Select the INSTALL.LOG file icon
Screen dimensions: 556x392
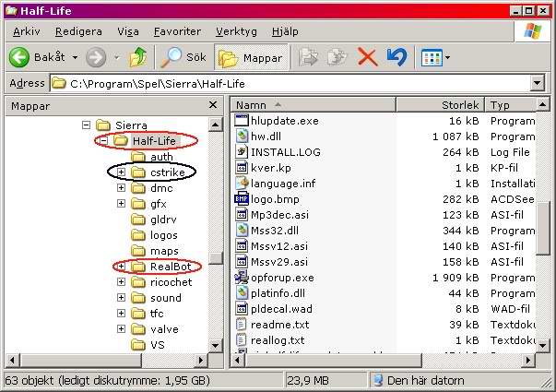pyautogui.click(x=242, y=152)
